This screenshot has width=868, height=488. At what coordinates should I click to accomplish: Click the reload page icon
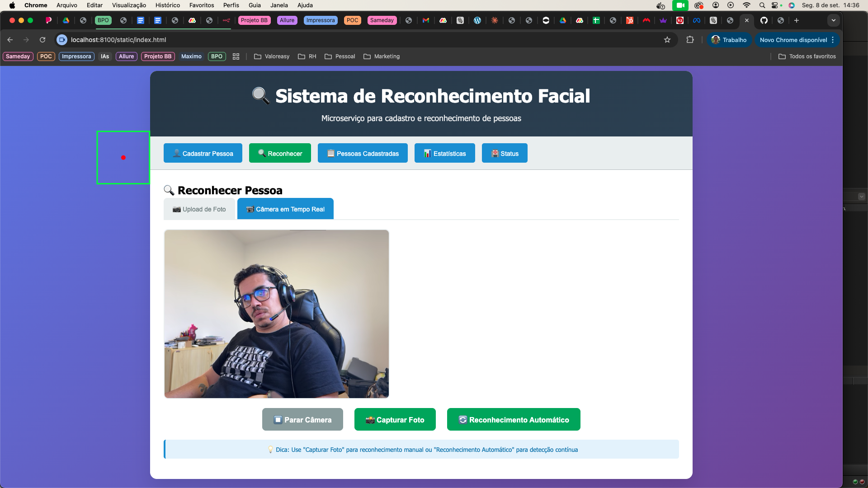42,40
